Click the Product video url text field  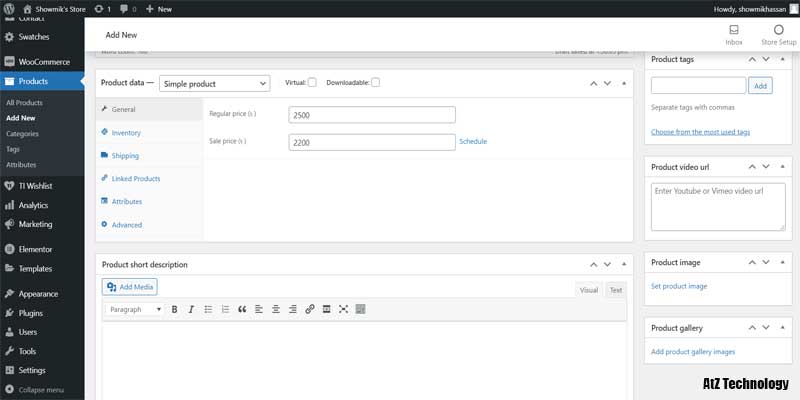(717, 206)
